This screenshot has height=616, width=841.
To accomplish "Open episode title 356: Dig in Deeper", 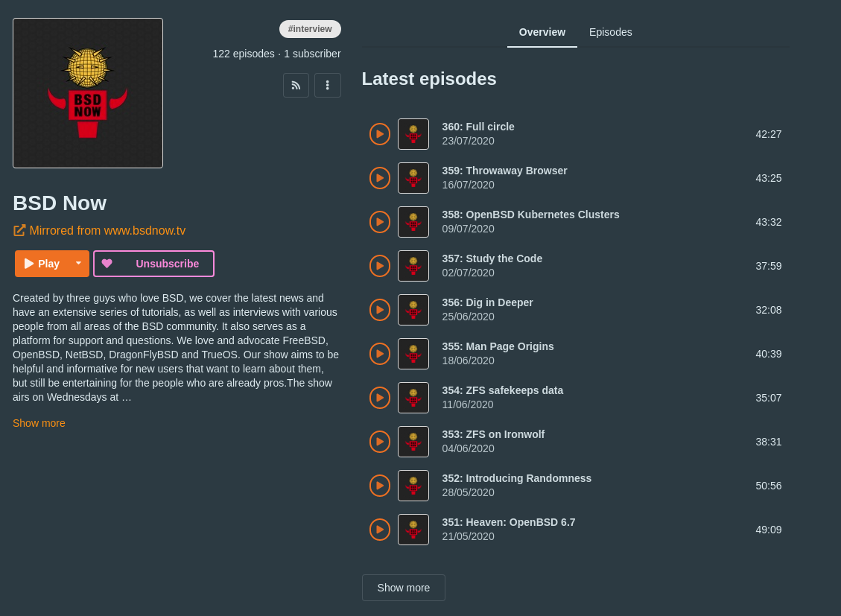I will tap(488, 302).
